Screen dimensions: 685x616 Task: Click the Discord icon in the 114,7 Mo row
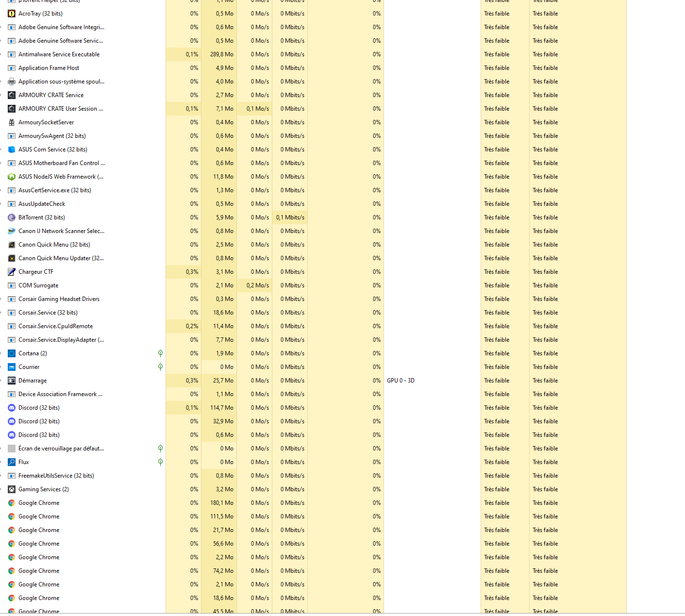pyautogui.click(x=12, y=408)
